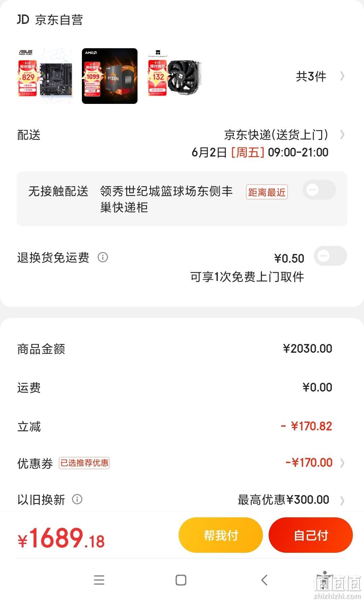The image size is (364, 602).
Task: Tap the Android home square icon
Action: pos(181,580)
